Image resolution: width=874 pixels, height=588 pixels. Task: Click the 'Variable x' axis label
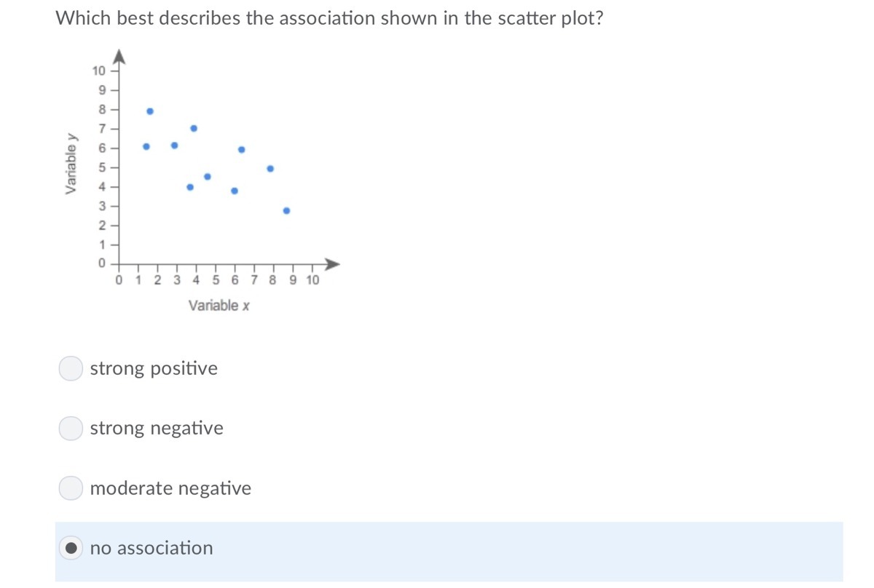click(x=219, y=306)
